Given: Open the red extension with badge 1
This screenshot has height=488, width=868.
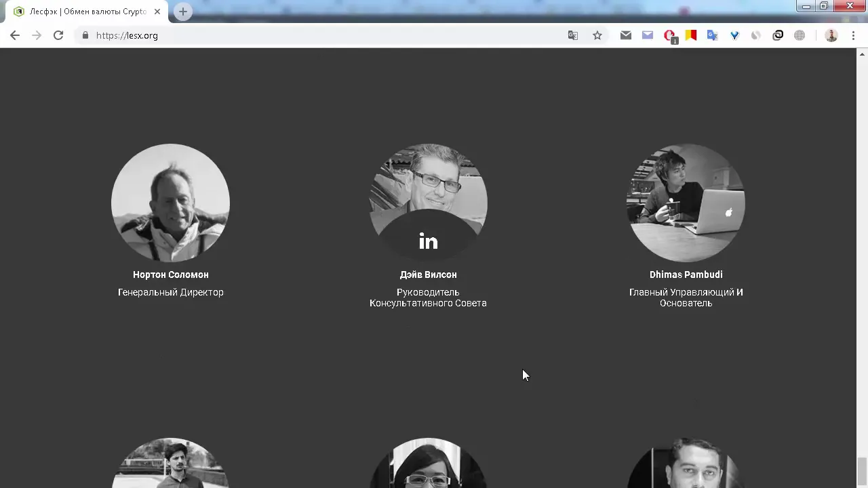Looking at the screenshot, I should pos(670,36).
